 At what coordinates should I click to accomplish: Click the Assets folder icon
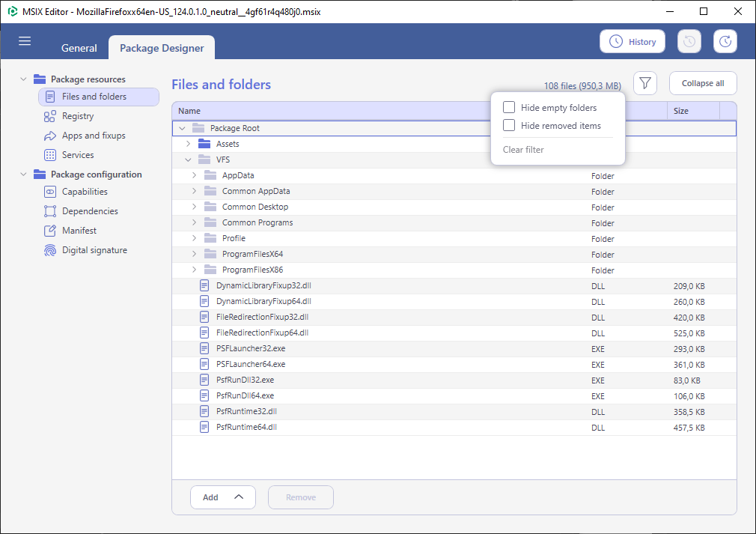click(x=204, y=144)
